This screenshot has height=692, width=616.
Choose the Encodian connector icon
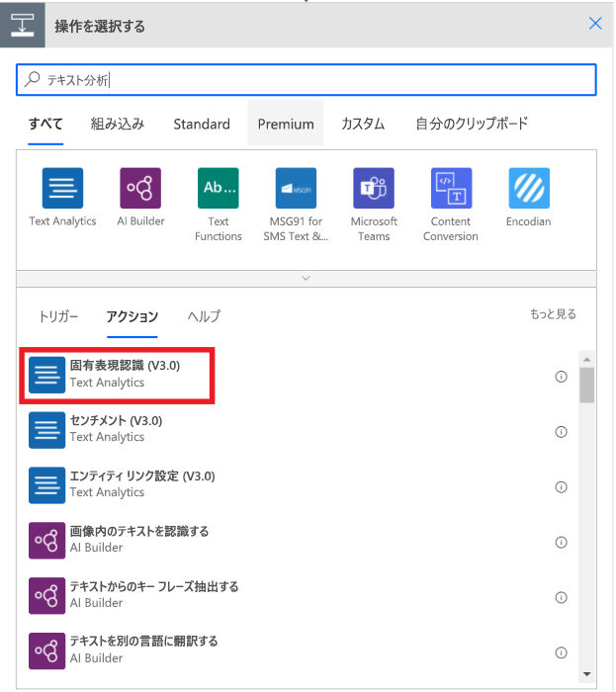pos(529,188)
